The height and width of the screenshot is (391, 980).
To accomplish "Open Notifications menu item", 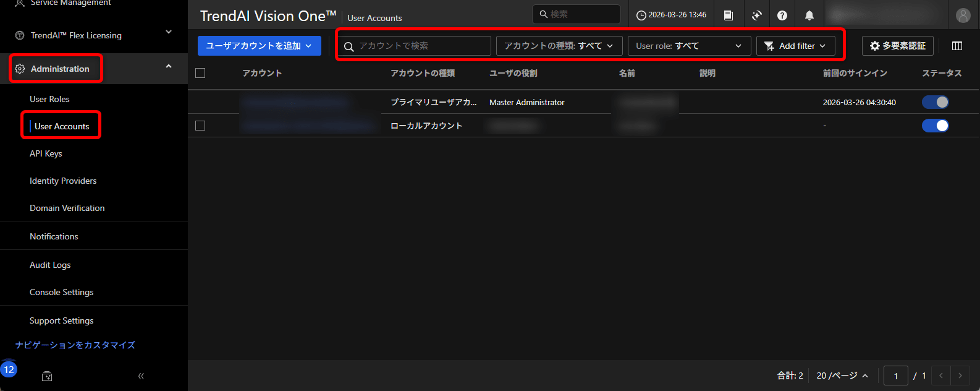I will [54, 236].
